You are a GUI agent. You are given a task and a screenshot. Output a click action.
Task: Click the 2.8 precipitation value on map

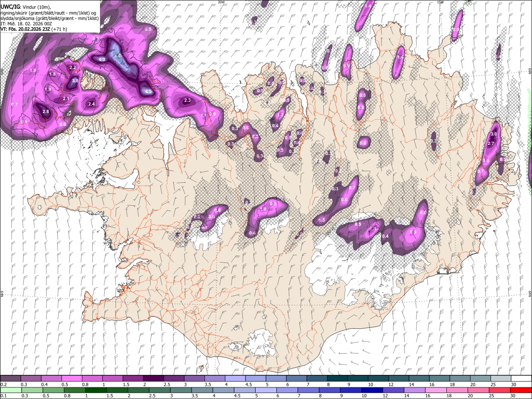coord(46,112)
